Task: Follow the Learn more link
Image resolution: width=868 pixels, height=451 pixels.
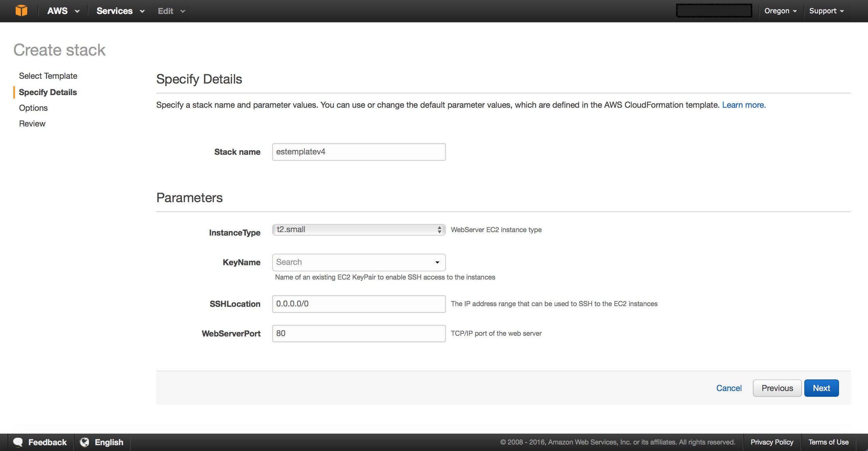Action: click(x=744, y=105)
